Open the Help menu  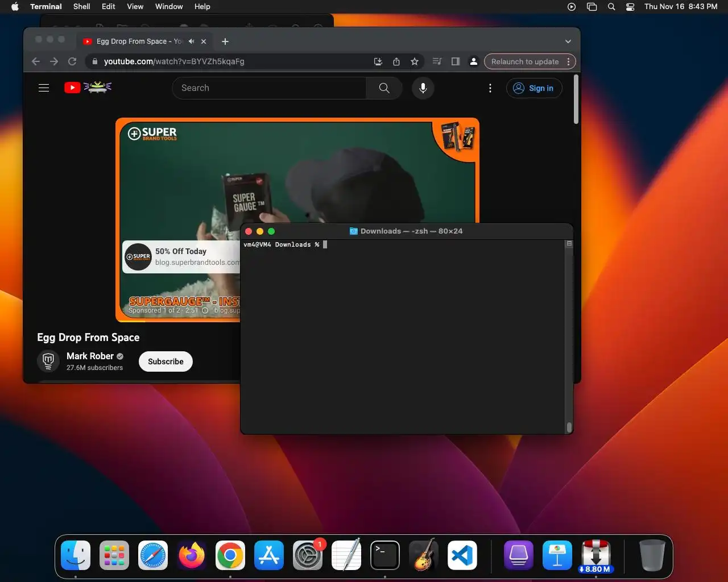tap(202, 7)
